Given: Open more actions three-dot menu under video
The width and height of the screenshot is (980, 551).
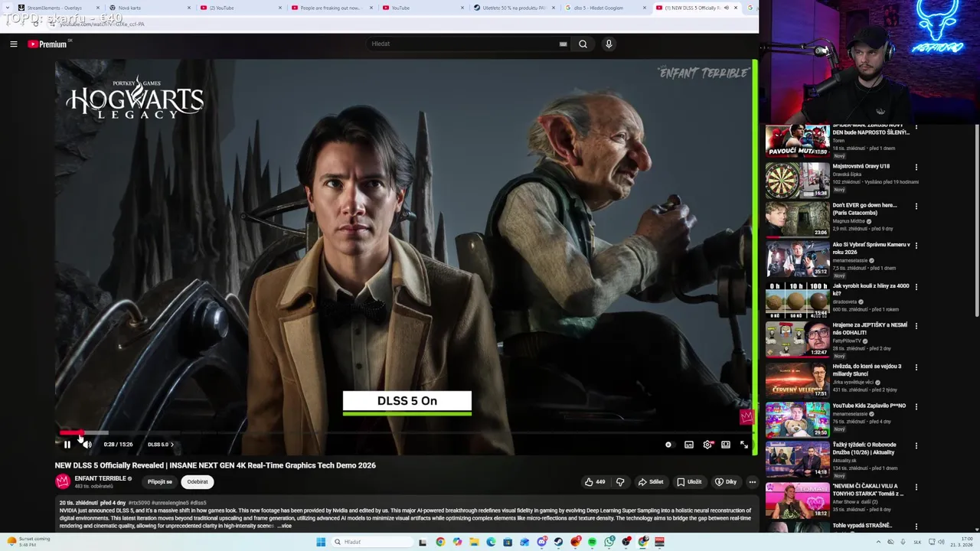Looking at the screenshot, I should (x=753, y=482).
